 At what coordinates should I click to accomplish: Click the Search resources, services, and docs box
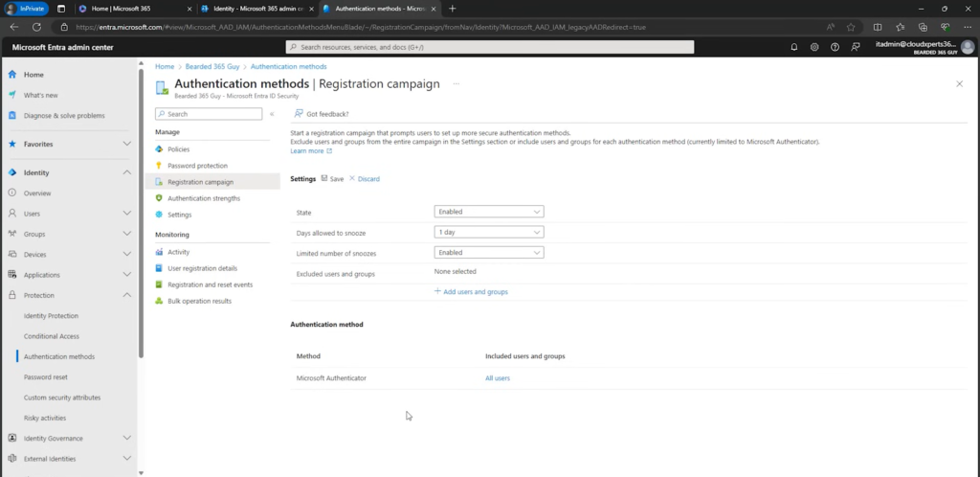click(490, 47)
